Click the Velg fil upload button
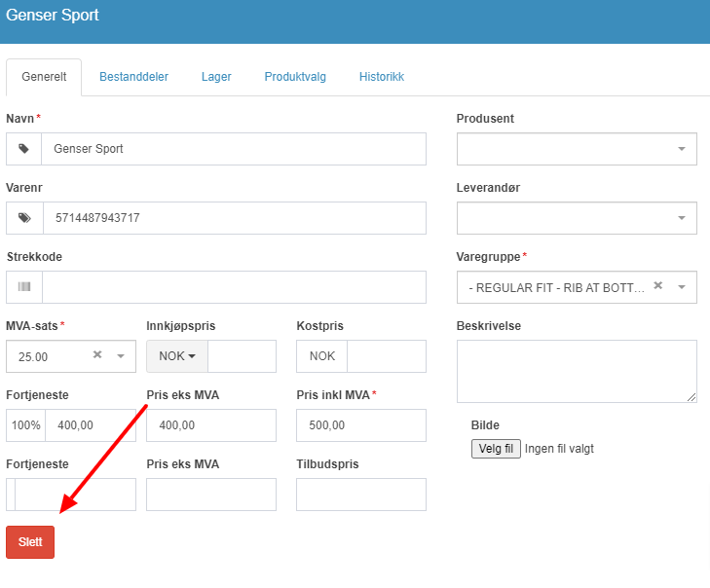The image size is (710, 588). click(x=496, y=449)
